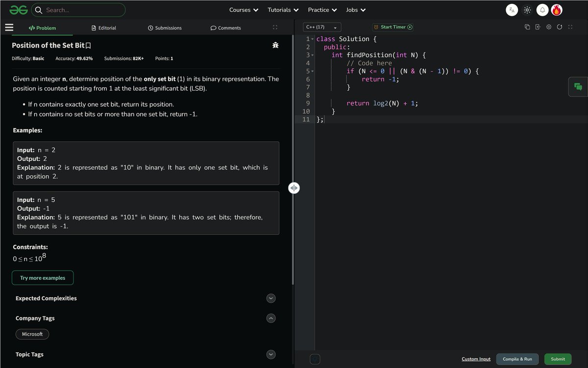
Task: Click the 'Position of the Set Bit' title
Action: point(48,45)
